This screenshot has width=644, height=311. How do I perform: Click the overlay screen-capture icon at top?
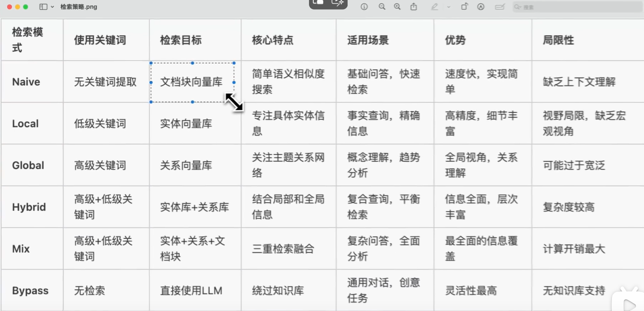click(x=318, y=3)
